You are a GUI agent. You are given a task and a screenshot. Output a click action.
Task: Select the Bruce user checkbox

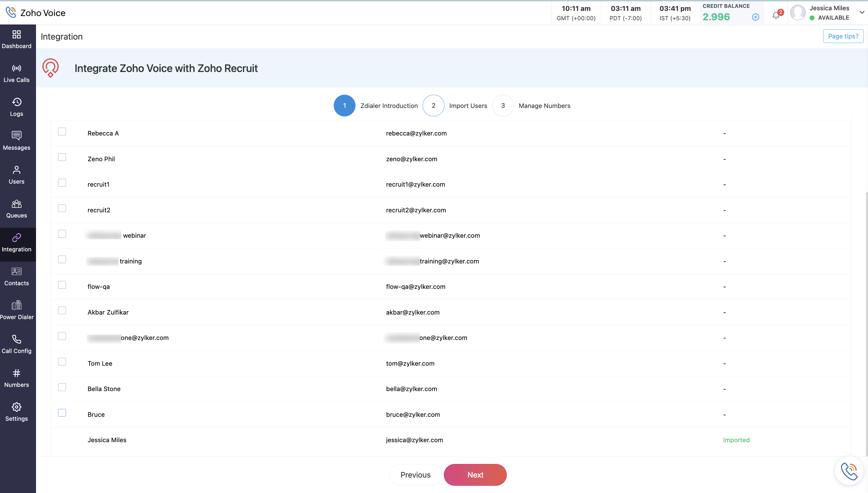[62, 413]
